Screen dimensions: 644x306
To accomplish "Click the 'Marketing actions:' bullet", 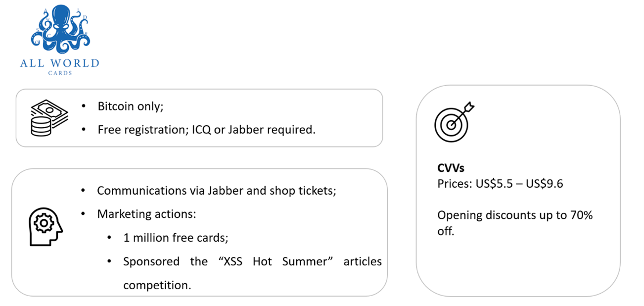I will click(x=146, y=214).
